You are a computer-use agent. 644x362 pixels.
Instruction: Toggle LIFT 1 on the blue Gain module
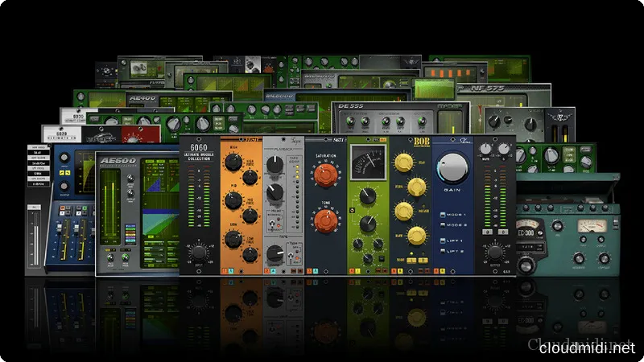(x=443, y=241)
